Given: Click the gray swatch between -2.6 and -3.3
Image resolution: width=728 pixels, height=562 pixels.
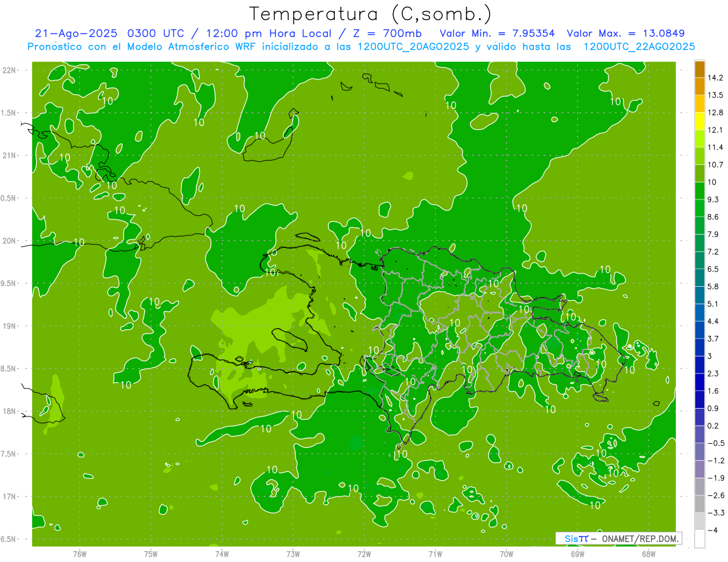Looking at the screenshot, I should [699, 504].
